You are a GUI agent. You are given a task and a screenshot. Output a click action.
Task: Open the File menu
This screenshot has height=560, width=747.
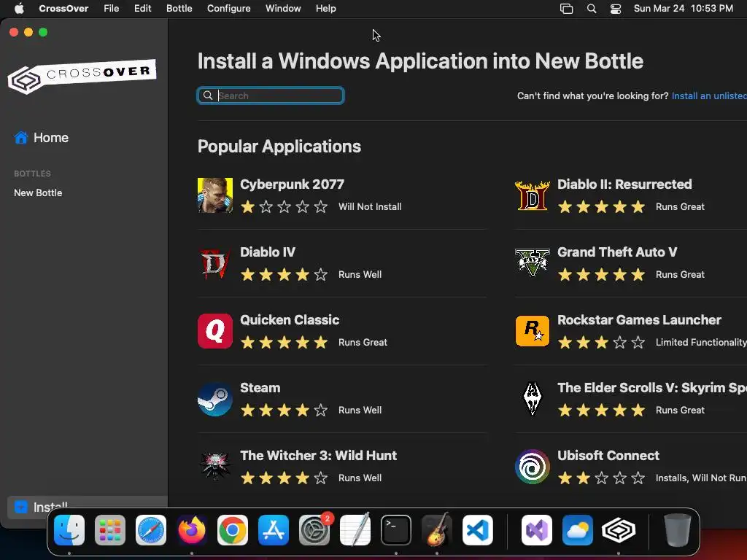[111, 8]
